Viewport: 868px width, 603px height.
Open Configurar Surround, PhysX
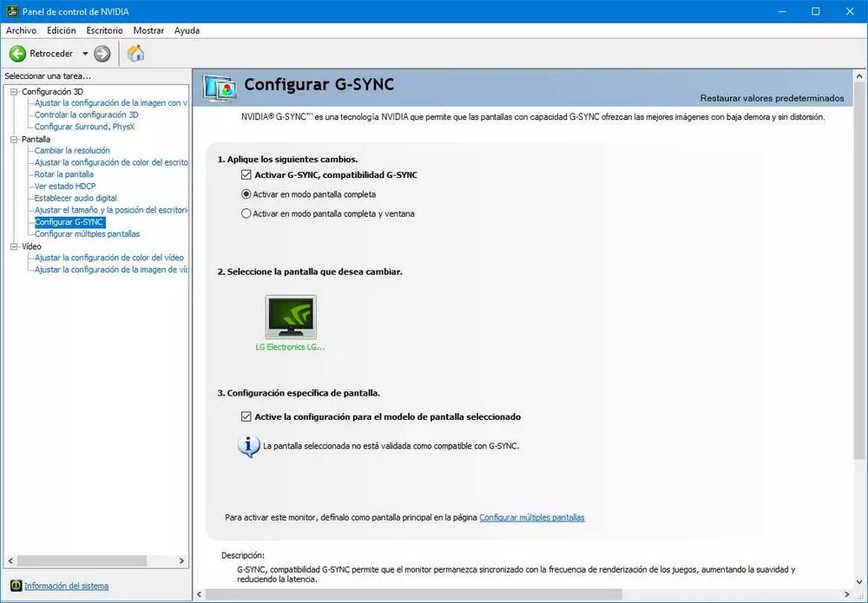[x=85, y=127]
